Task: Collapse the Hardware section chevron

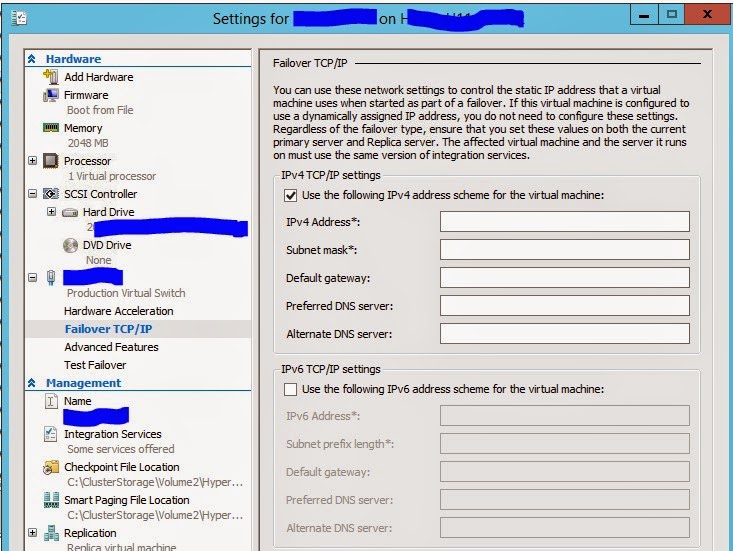Action: coord(32,59)
